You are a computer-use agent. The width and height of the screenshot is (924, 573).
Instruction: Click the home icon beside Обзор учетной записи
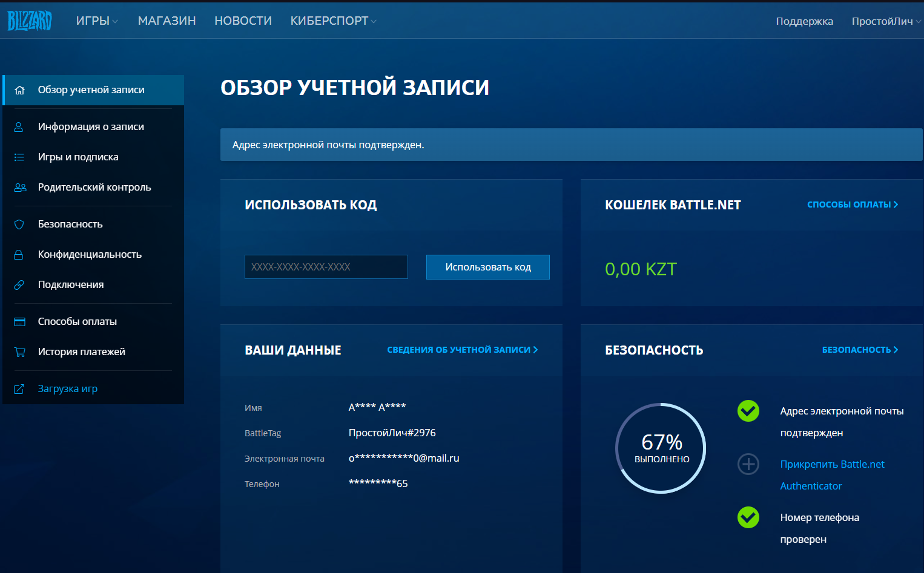coord(19,90)
